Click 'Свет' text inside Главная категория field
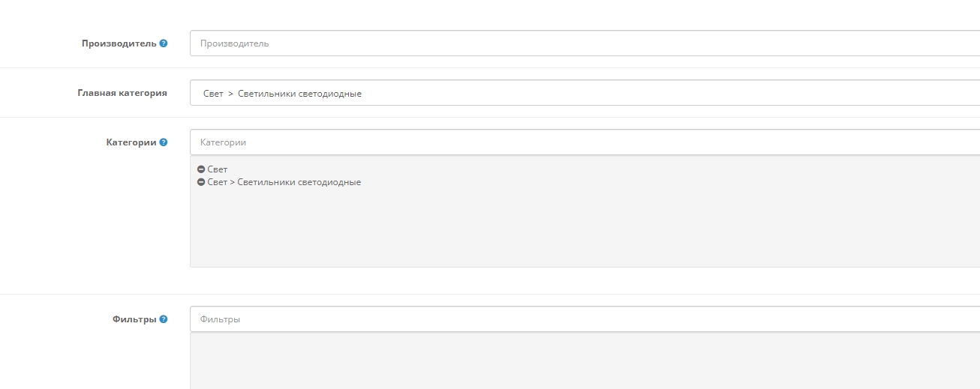Image resolution: width=980 pixels, height=389 pixels. [x=213, y=94]
